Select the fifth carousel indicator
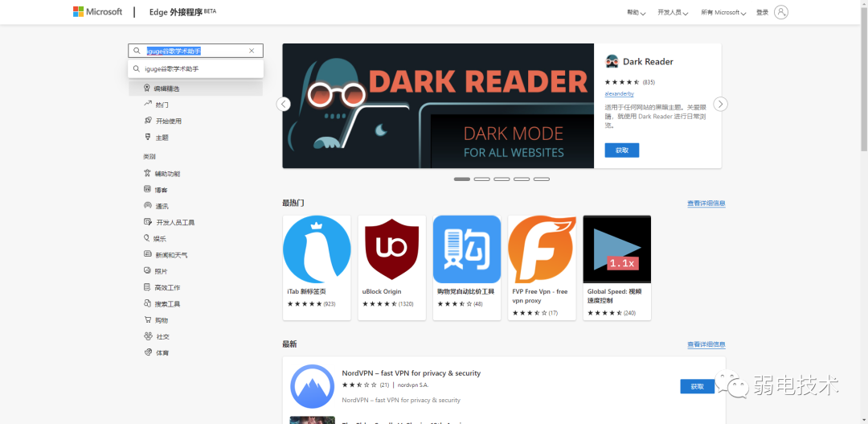 tap(542, 179)
